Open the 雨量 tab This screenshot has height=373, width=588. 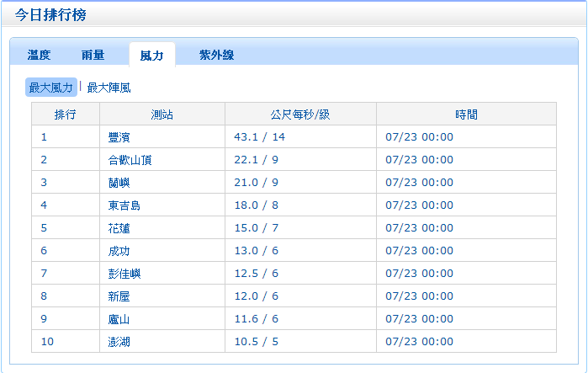tap(93, 55)
